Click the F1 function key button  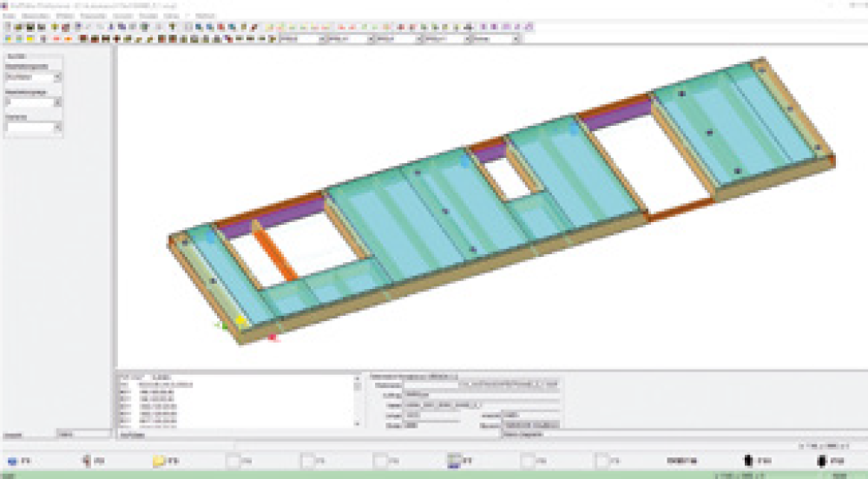click(x=19, y=460)
